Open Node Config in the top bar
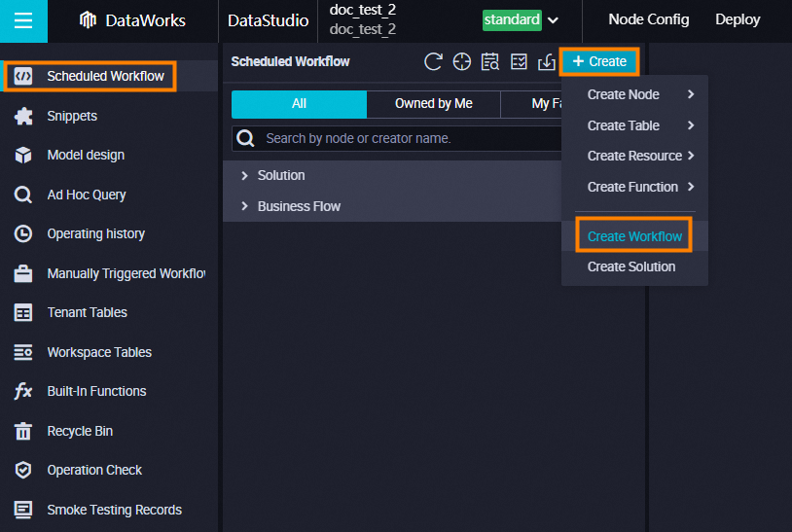The height and width of the screenshot is (532, 792). [x=649, y=19]
